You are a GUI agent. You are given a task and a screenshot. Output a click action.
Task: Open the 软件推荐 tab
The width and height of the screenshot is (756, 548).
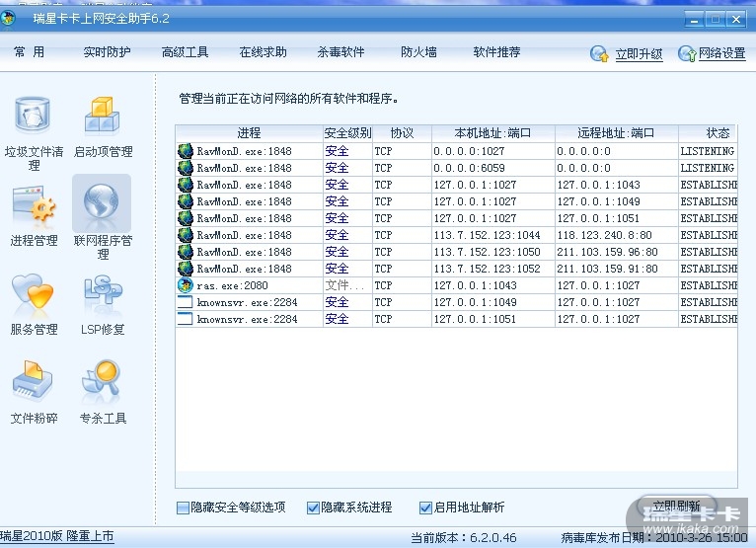[496, 52]
